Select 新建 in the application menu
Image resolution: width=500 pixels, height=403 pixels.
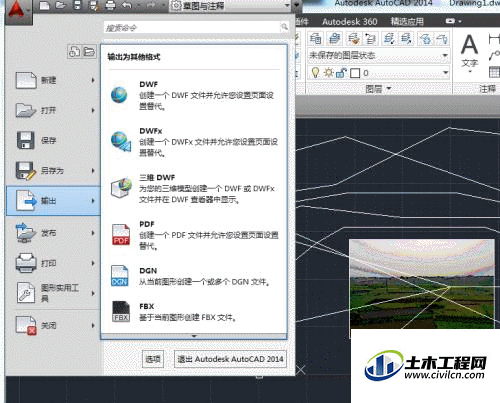pos(53,80)
